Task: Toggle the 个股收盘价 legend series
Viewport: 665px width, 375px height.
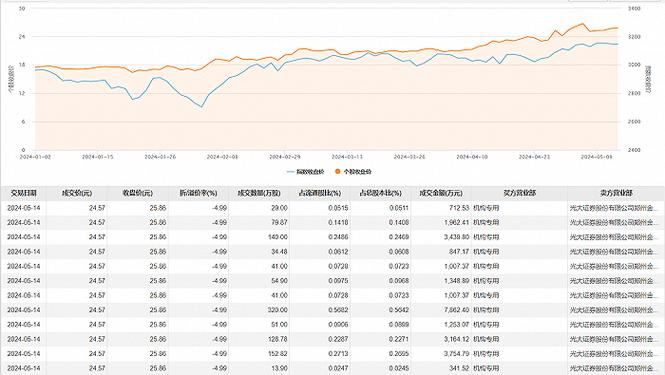Action: point(353,172)
